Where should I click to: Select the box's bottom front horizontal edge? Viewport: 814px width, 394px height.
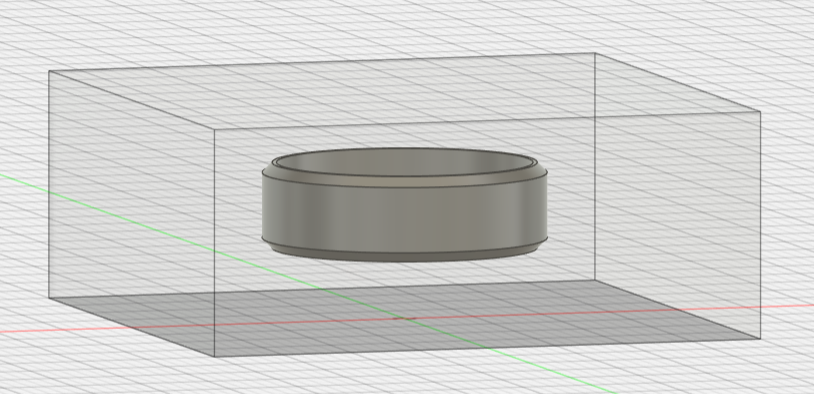488,348
